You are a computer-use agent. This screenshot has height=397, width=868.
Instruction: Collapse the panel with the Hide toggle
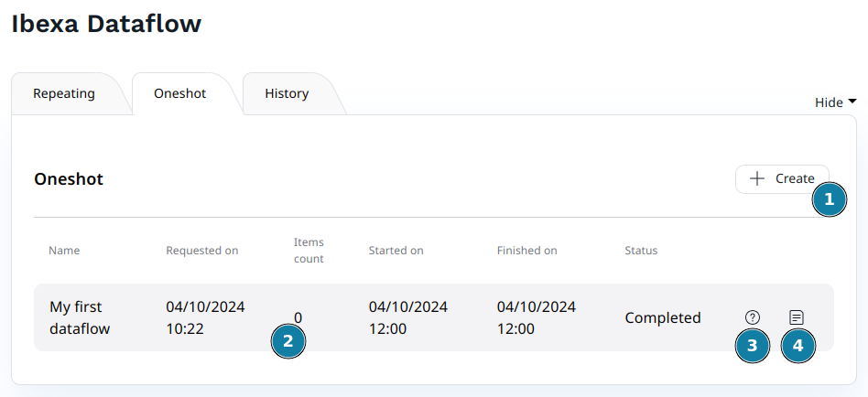click(x=835, y=102)
